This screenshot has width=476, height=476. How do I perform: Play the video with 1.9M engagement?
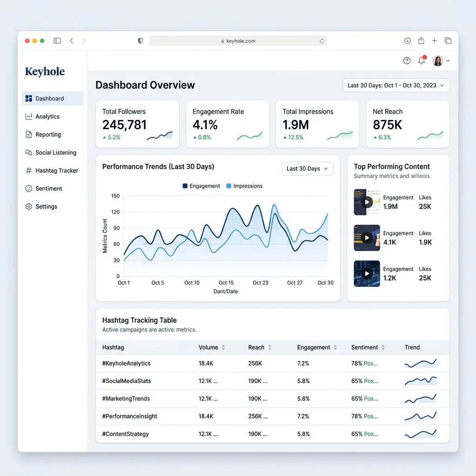coord(367,202)
